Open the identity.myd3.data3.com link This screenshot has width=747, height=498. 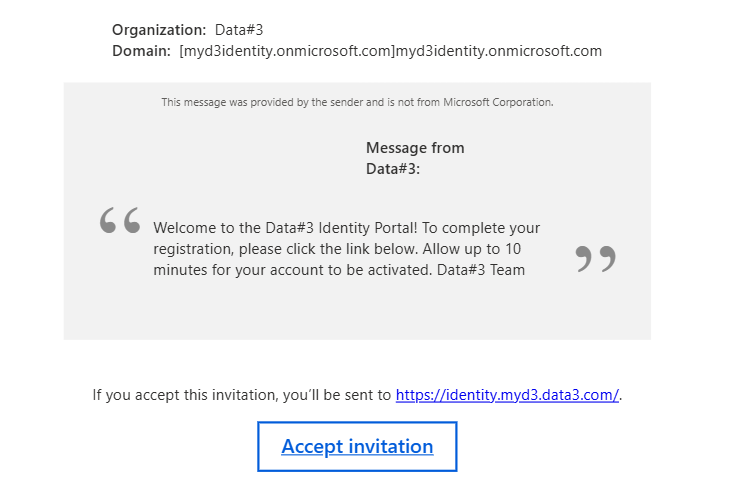(507, 395)
